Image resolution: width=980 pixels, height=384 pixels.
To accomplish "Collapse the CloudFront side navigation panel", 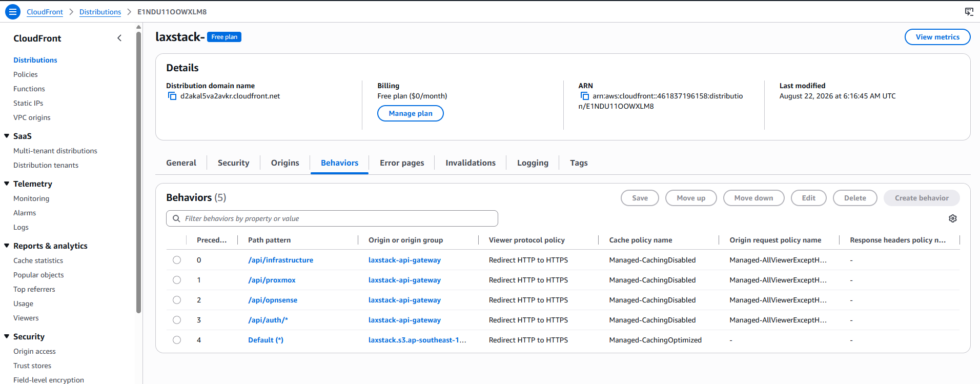I will pos(119,38).
